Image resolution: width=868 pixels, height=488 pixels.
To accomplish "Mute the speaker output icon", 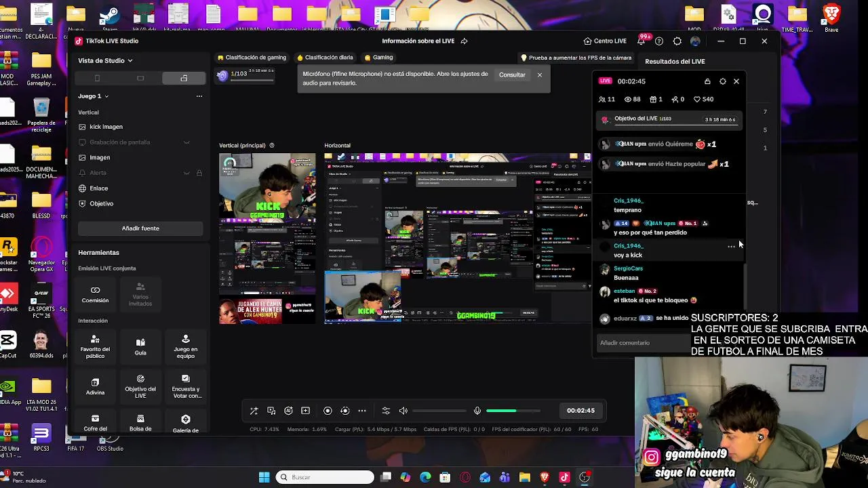I will pos(403,411).
